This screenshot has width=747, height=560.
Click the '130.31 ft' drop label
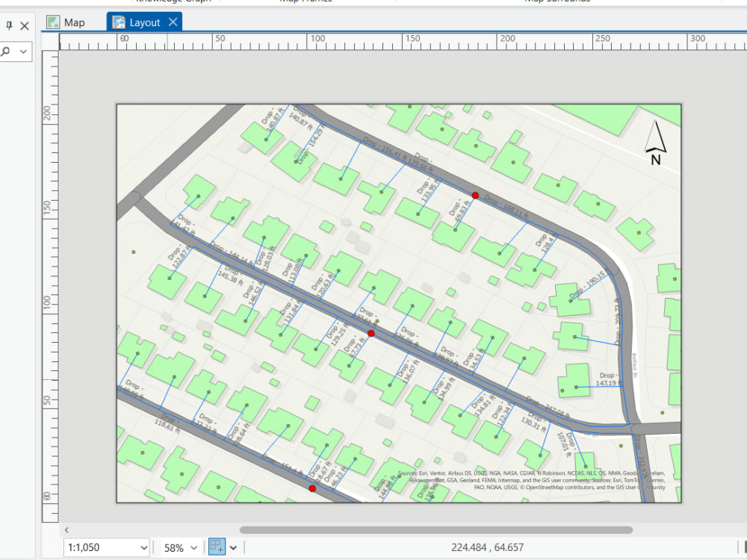[533, 424]
